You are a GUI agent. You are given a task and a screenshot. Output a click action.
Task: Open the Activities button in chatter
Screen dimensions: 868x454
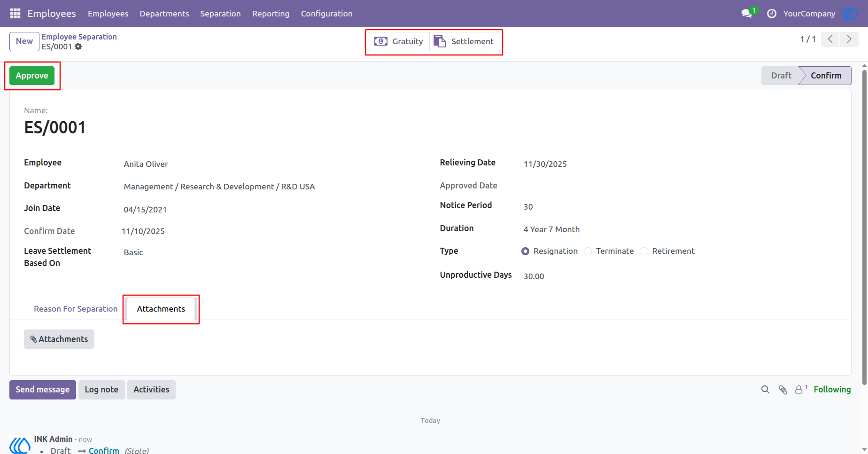coord(151,390)
